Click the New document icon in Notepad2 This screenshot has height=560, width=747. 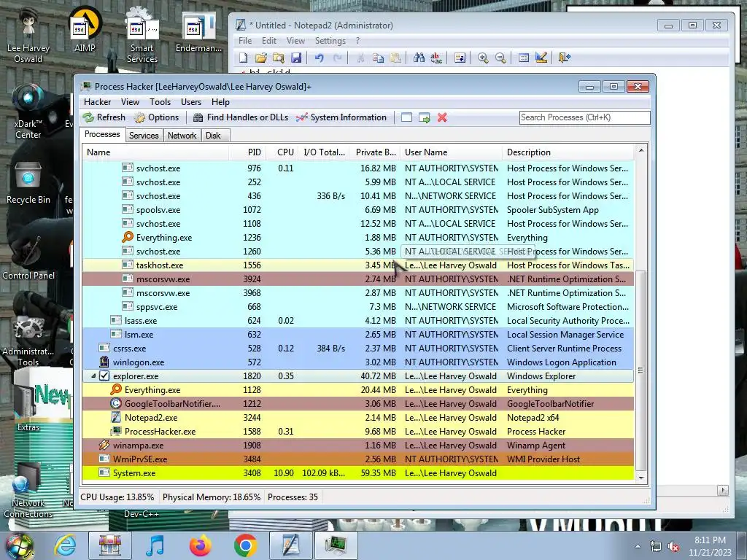coord(244,58)
